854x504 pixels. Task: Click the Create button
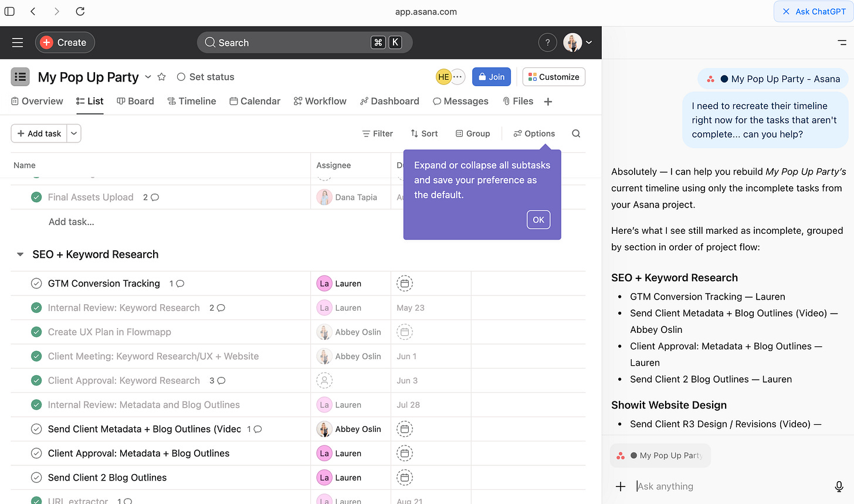point(65,42)
